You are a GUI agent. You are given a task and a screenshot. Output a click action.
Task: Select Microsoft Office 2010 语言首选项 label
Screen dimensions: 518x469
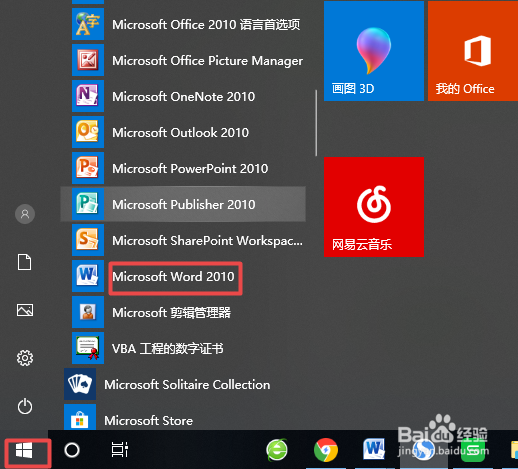click(206, 25)
